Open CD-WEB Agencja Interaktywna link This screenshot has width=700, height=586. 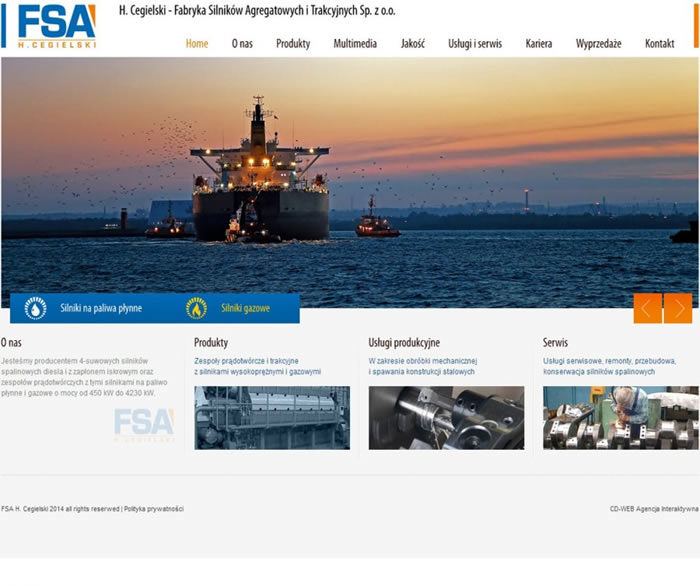click(x=654, y=509)
